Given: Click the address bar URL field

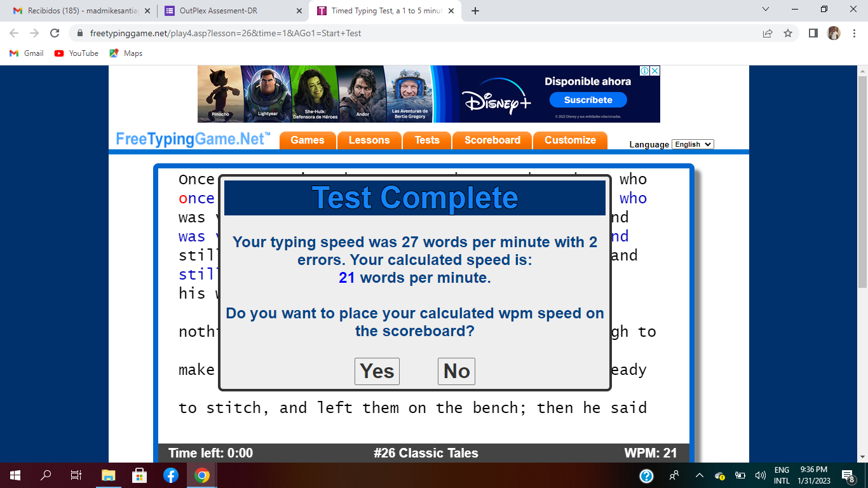Looking at the screenshot, I should (x=419, y=33).
